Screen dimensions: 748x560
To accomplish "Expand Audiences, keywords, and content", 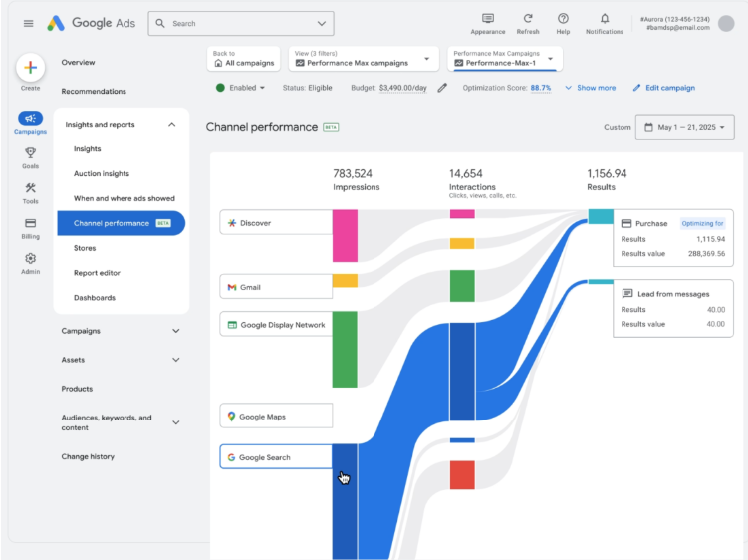I will (176, 422).
